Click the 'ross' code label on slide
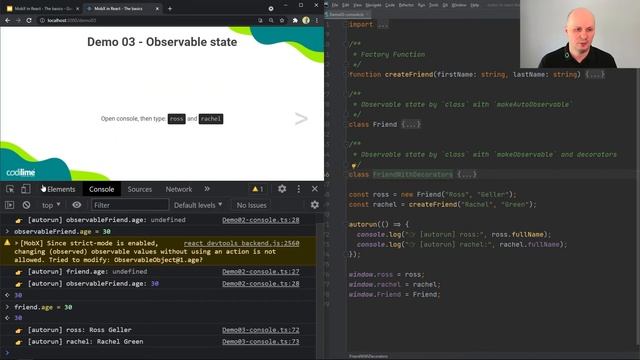Screen dimensions: 640x360 (x=176, y=119)
